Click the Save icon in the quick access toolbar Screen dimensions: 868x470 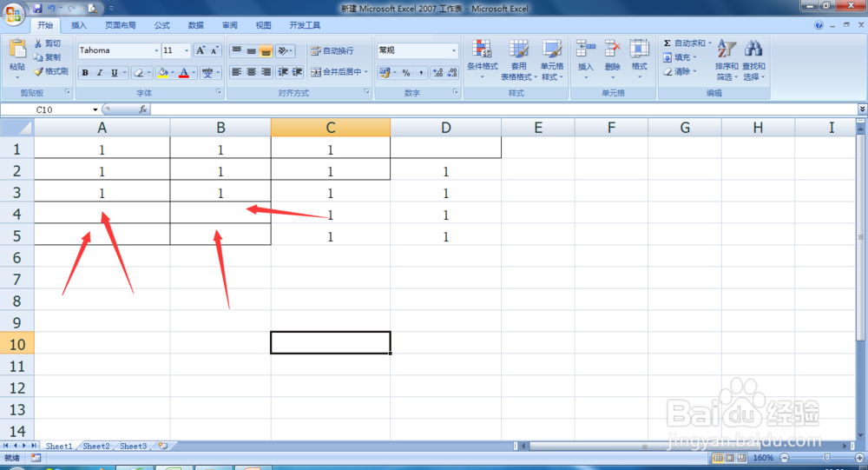click(37, 9)
